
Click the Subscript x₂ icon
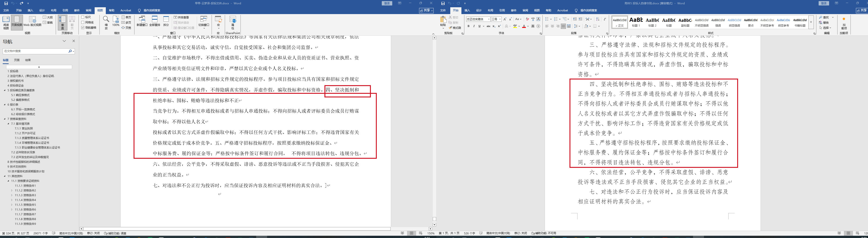494,26
